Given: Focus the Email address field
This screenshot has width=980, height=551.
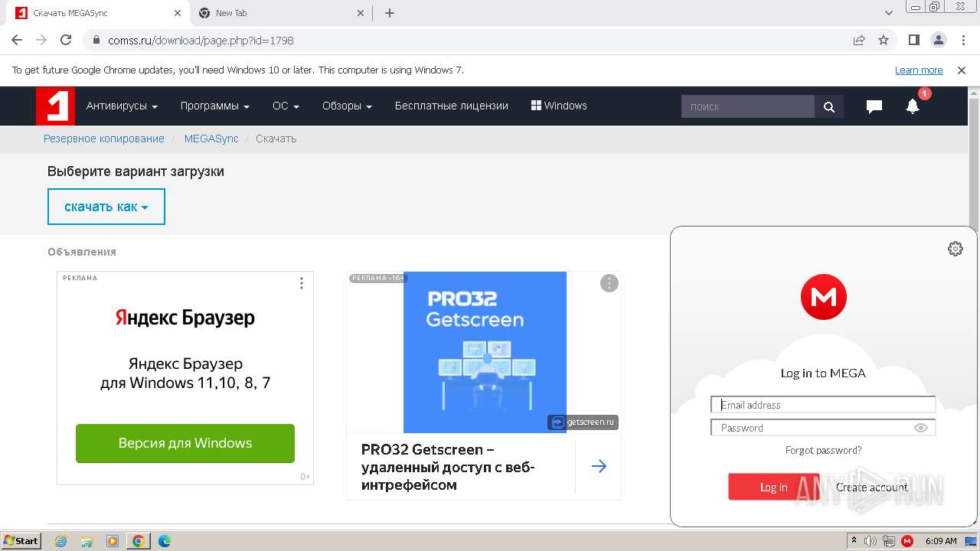Looking at the screenshot, I should click(823, 405).
